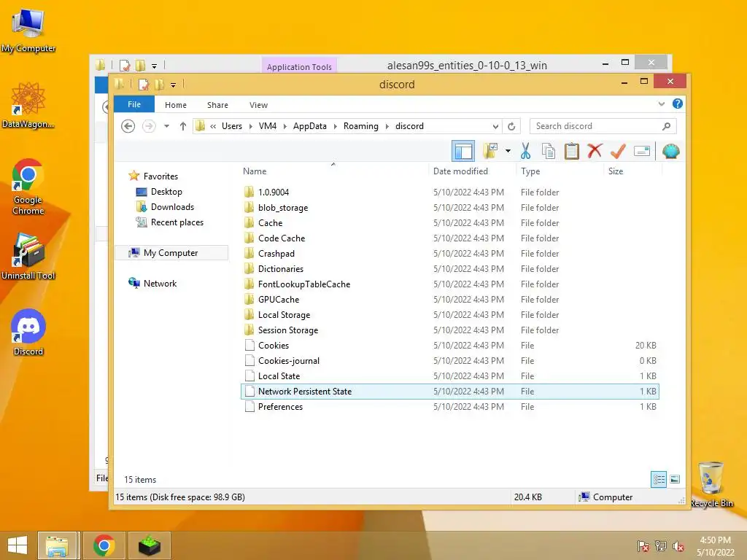Open the recent locations dropdown arrow
The height and width of the screenshot is (560, 747).
click(x=167, y=126)
